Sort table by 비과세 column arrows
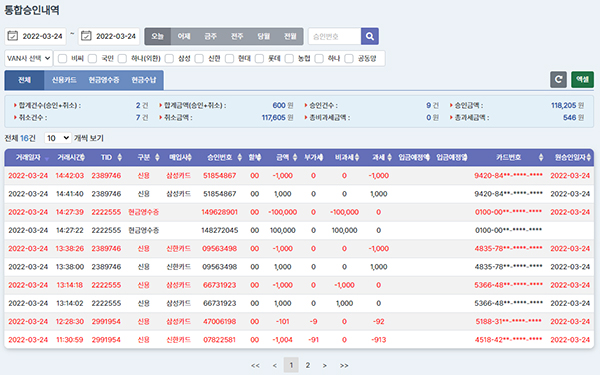 coord(357,157)
